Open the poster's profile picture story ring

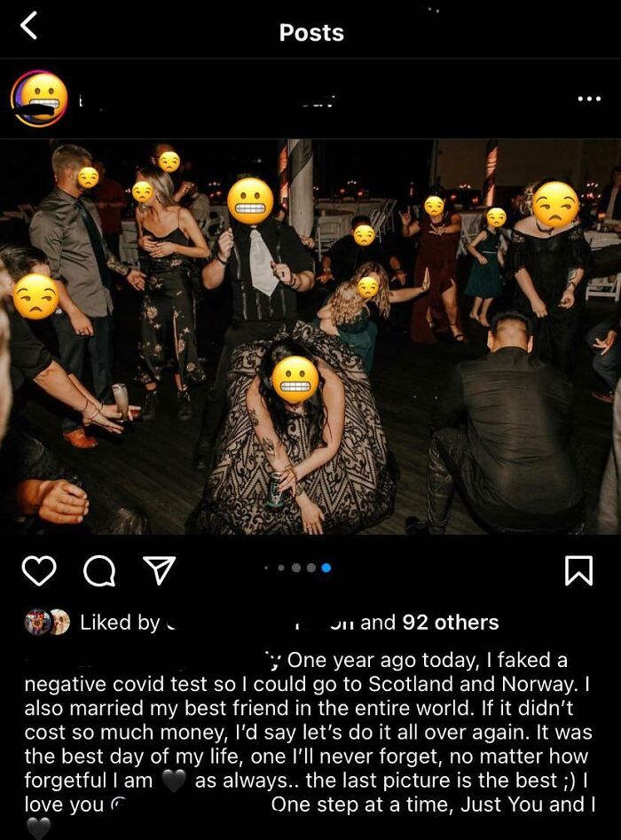(x=39, y=98)
